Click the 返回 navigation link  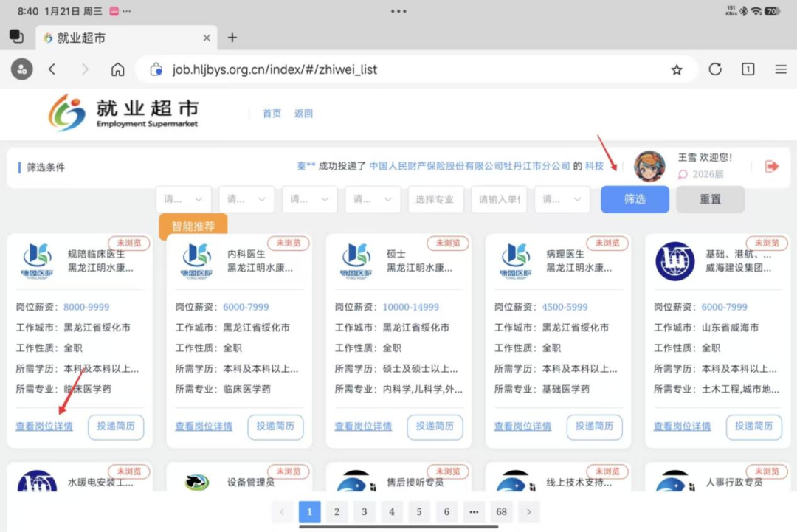coord(303,114)
